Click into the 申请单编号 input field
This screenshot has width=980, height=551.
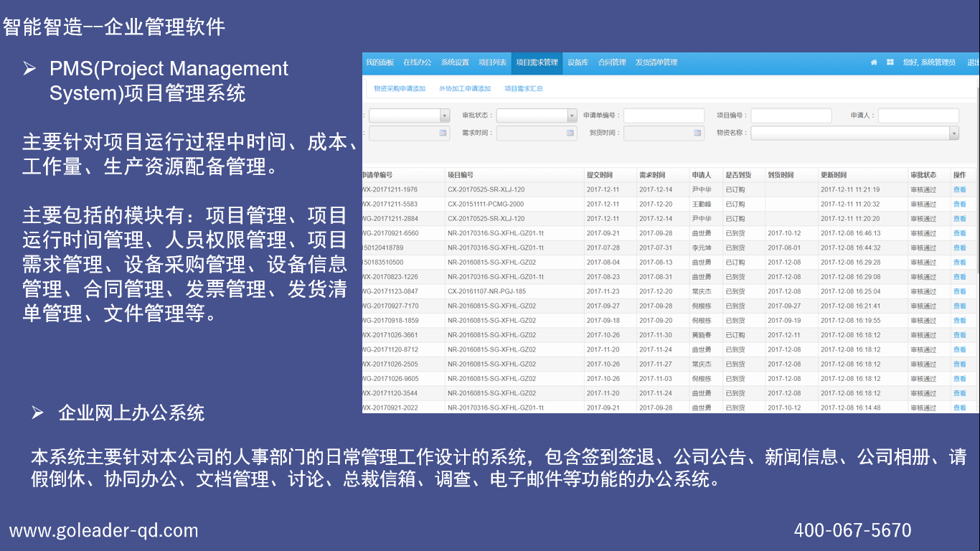click(x=664, y=116)
